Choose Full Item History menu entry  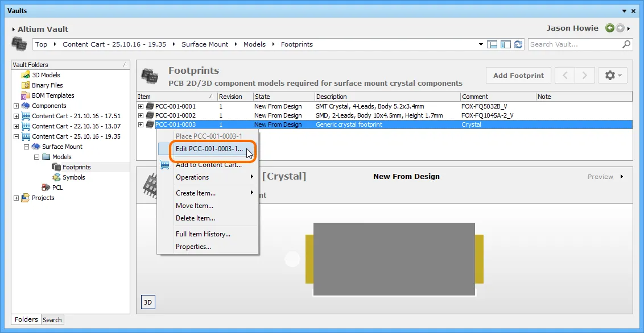coord(208,234)
